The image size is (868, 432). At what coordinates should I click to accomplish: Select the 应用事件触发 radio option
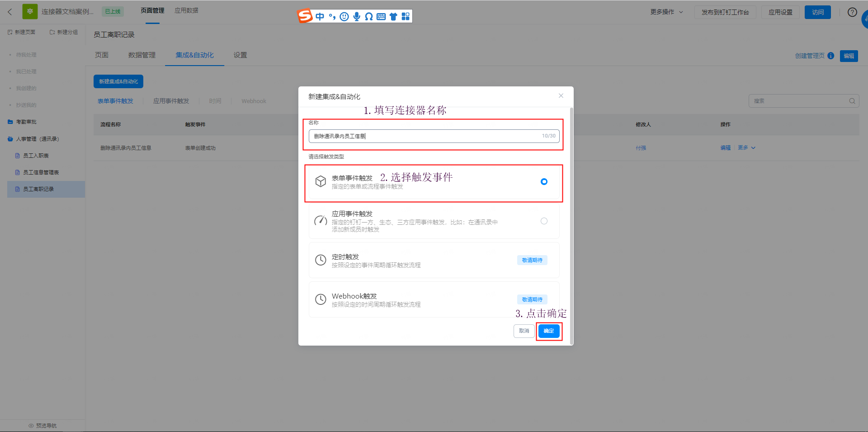point(544,221)
